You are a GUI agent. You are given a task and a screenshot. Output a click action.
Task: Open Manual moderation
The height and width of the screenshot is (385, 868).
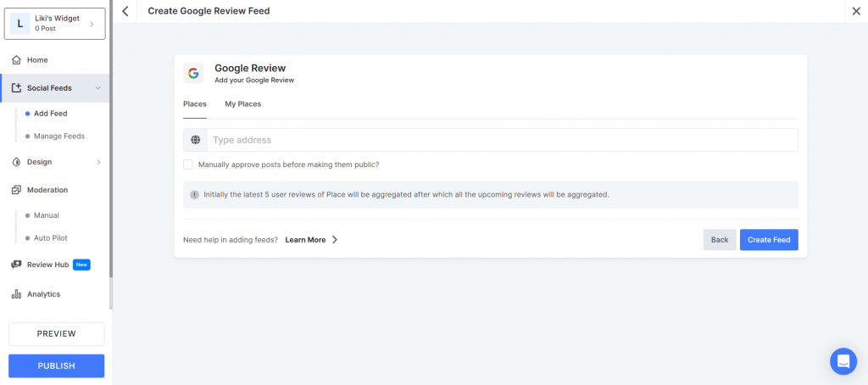47,215
